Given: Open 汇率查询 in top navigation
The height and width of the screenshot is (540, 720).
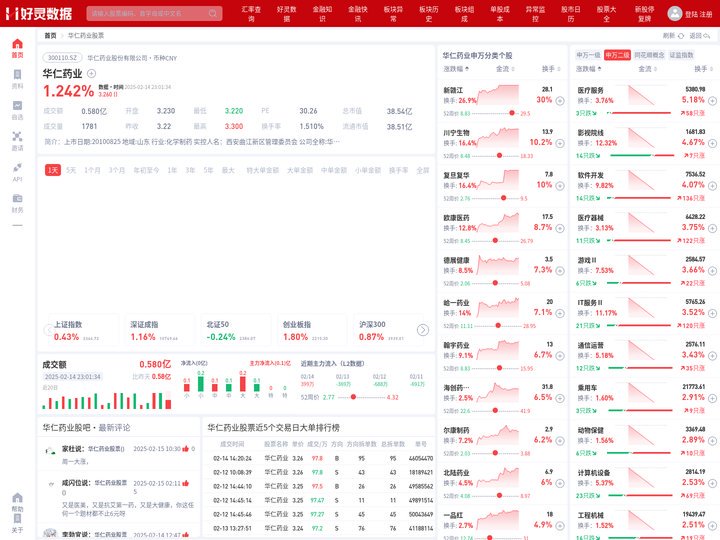Looking at the screenshot, I should point(251,13).
